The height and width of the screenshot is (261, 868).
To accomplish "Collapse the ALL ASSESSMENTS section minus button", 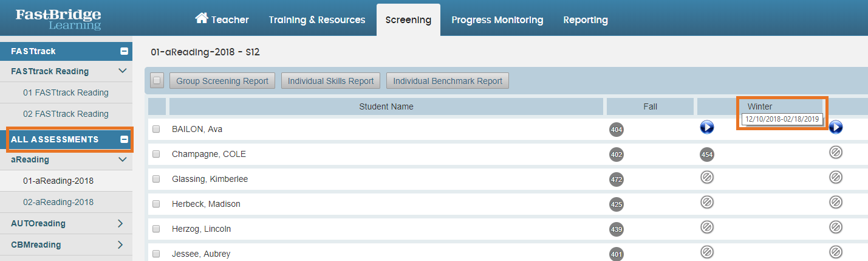I will (x=125, y=139).
